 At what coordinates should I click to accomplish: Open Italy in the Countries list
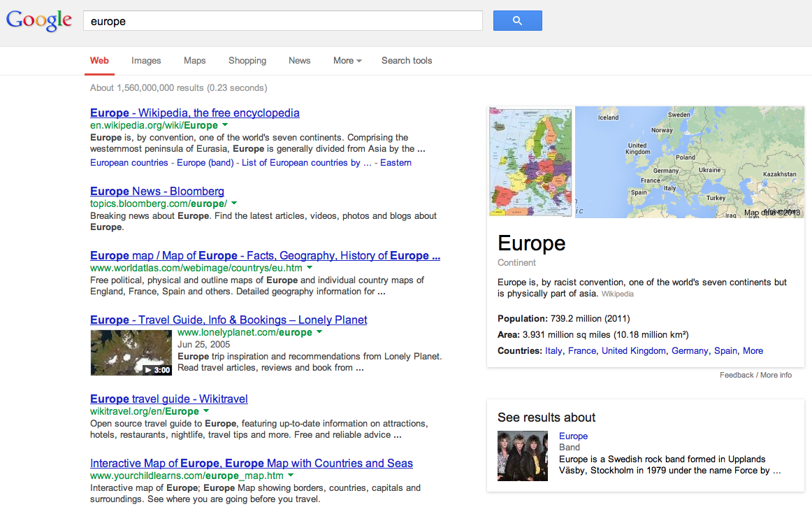coord(553,351)
